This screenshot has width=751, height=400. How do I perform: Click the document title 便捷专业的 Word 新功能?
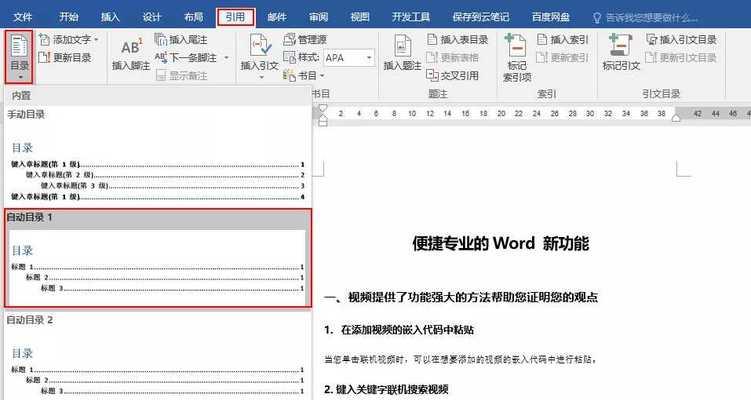(x=501, y=243)
